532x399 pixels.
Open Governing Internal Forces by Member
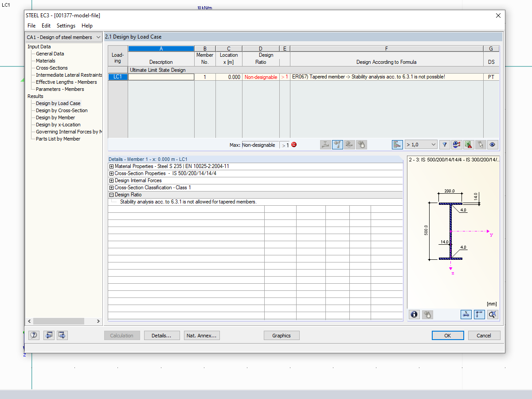[69, 132]
